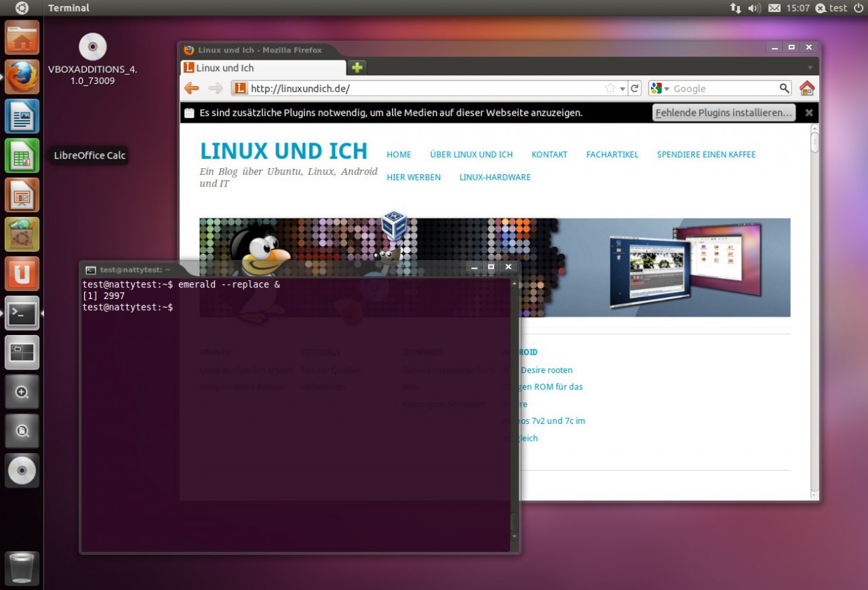Open the messaging envelope indicator
Image resolution: width=868 pixels, height=590 pixels.
click(x=774, y=8)
